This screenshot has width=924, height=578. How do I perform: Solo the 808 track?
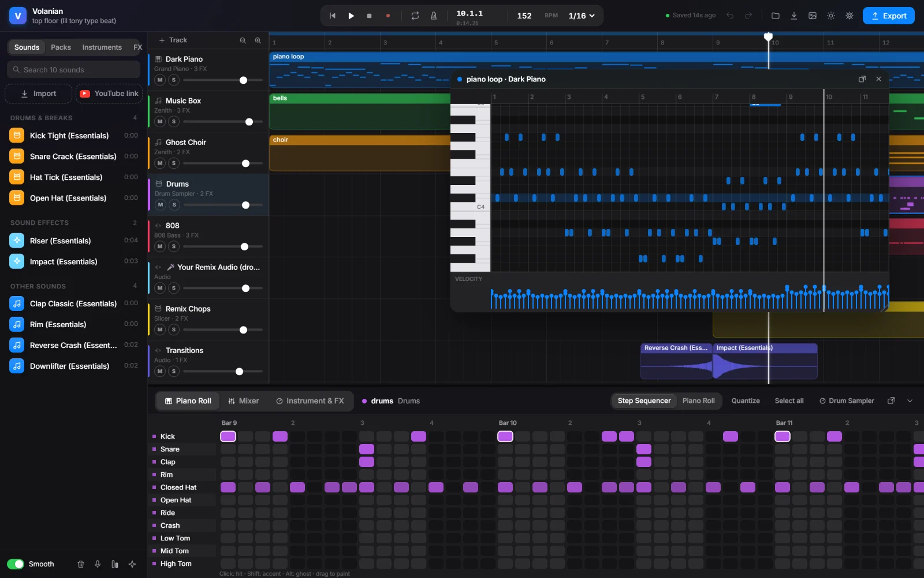pos(174,246)
